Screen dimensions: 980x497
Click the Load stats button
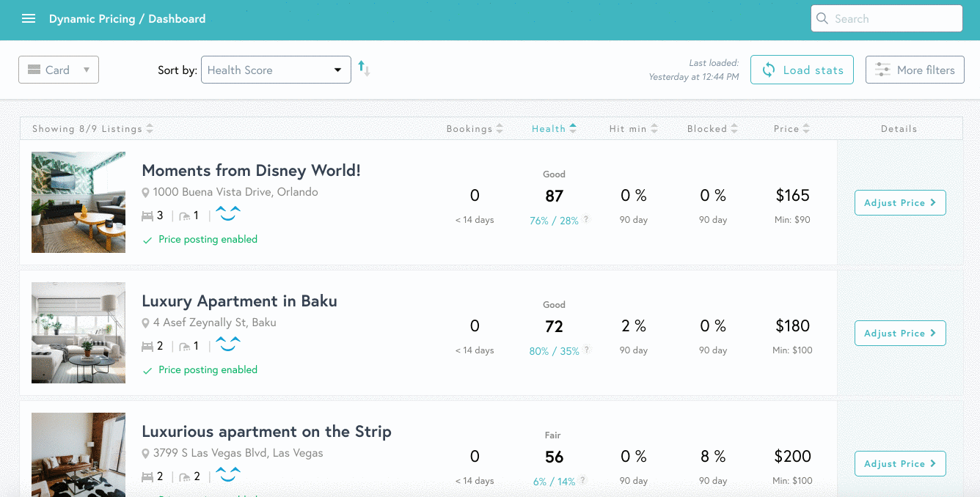click(802, 70)
